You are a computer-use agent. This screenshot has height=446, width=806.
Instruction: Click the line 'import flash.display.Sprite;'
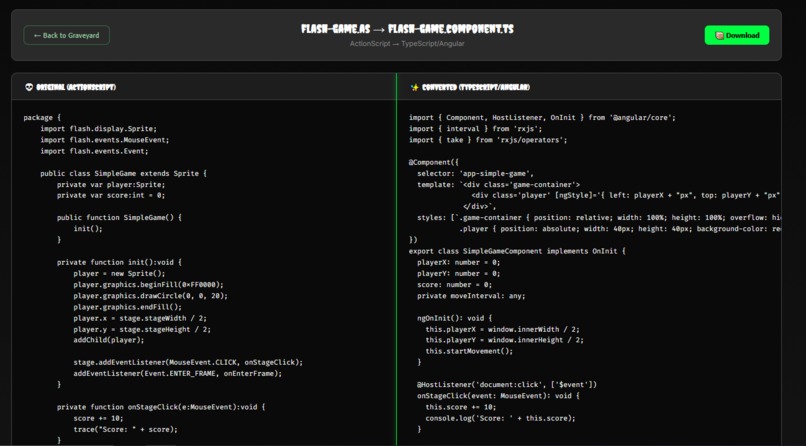pos(99,128)
